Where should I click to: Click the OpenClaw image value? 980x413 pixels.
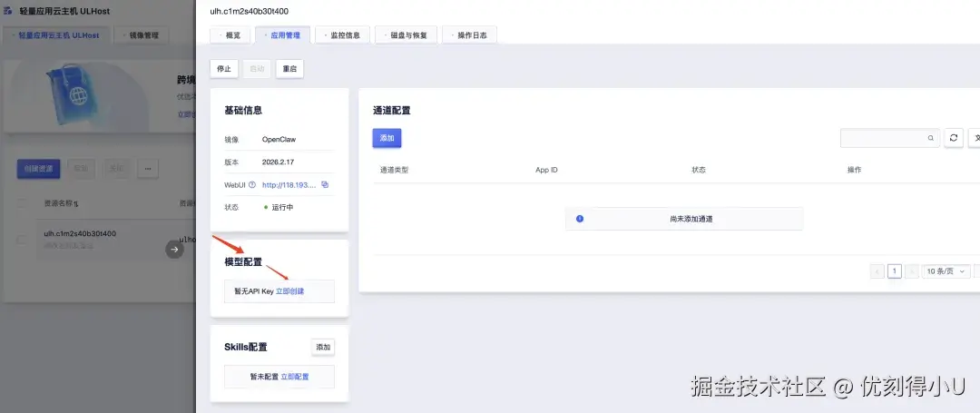[279, 140]
